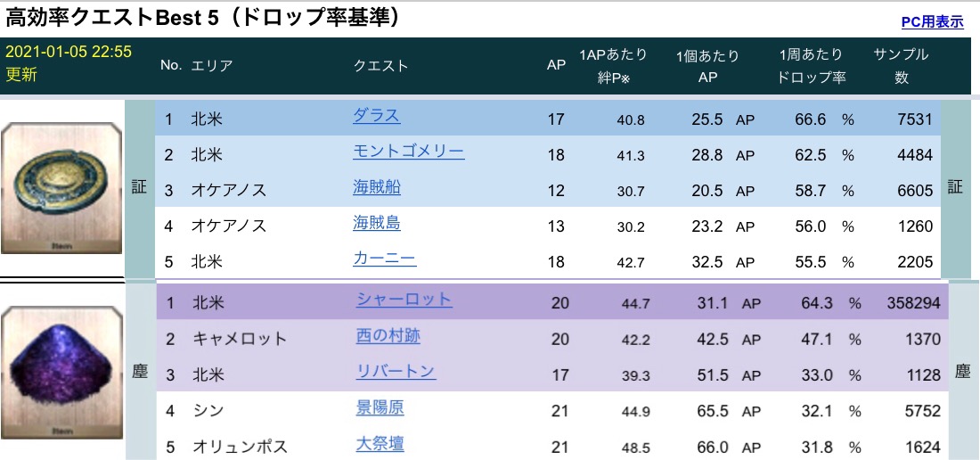This screenshot has height=460, width=980.
Task: Click the クエスト column header
Action: 380,66
